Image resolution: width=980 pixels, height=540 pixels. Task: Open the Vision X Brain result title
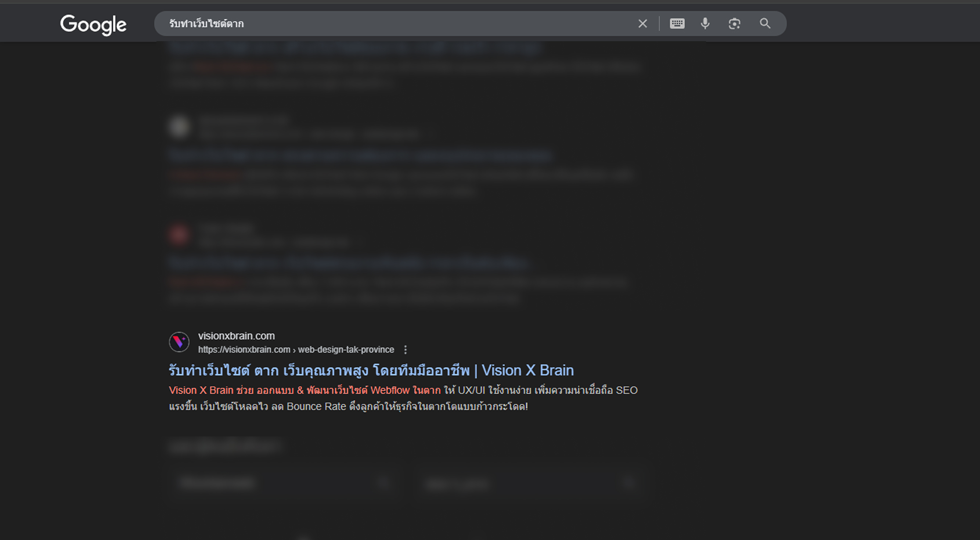(371, 370)
